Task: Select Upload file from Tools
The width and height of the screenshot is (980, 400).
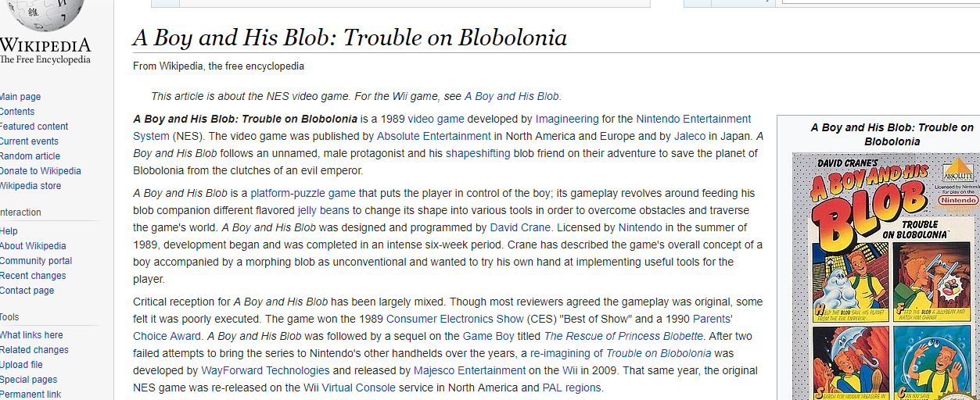Action: point(21,365)
